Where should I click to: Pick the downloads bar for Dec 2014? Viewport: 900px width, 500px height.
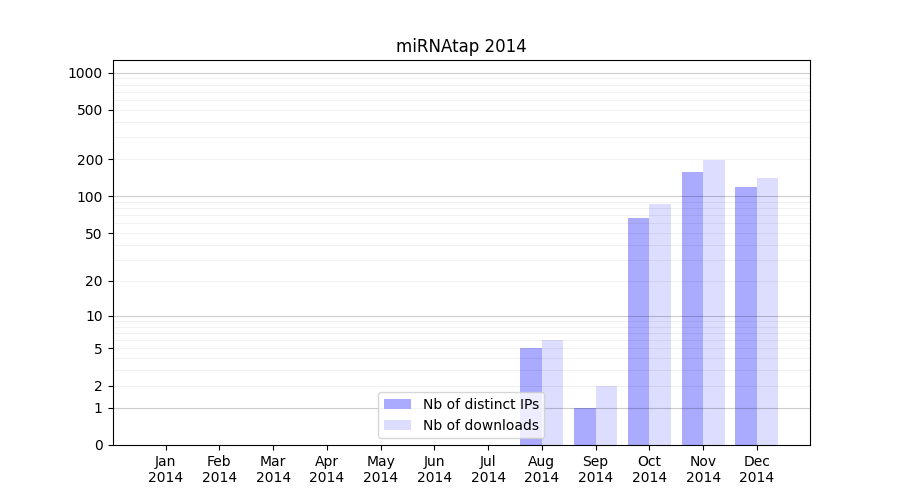[767, 311]
